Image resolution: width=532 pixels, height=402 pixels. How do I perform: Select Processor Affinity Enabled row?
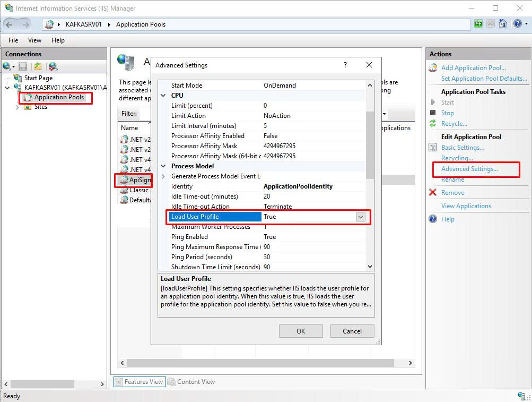[x=267, y=136]
